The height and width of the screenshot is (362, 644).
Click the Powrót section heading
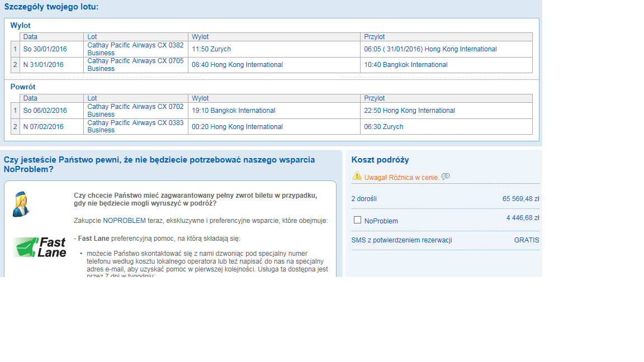tap(23, 87)
